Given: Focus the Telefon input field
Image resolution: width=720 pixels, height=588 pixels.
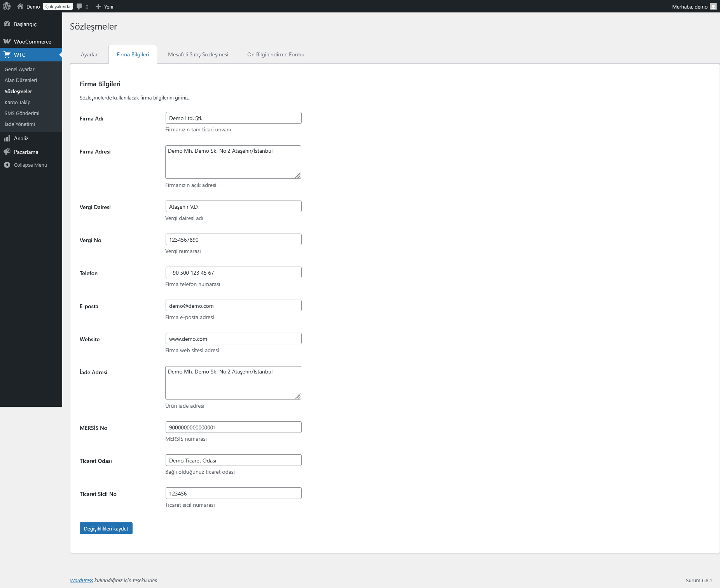Looking at the screenshot, I should (x=233, y=272).
